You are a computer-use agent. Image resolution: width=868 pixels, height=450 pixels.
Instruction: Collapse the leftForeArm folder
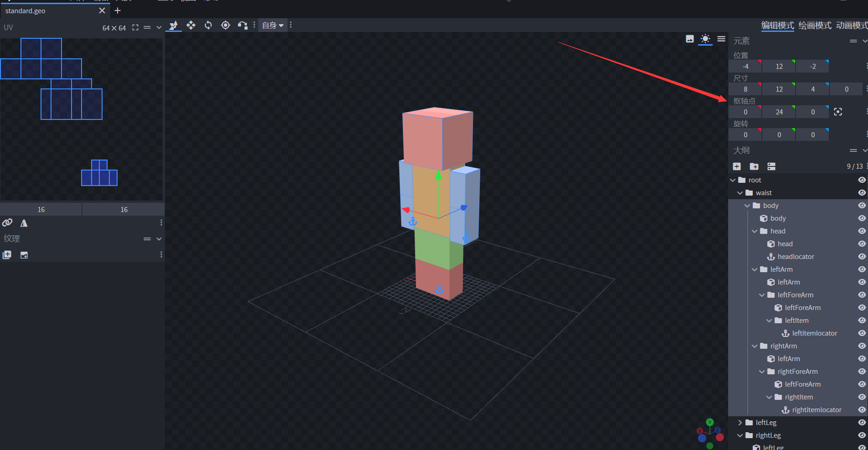pyautogui.click(x=762, y=295)
